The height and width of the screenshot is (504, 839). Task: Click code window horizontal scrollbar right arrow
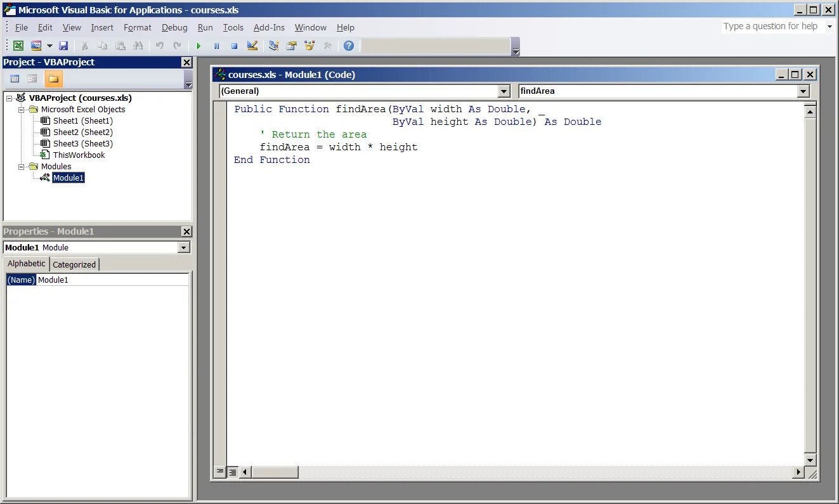point(798,472)
